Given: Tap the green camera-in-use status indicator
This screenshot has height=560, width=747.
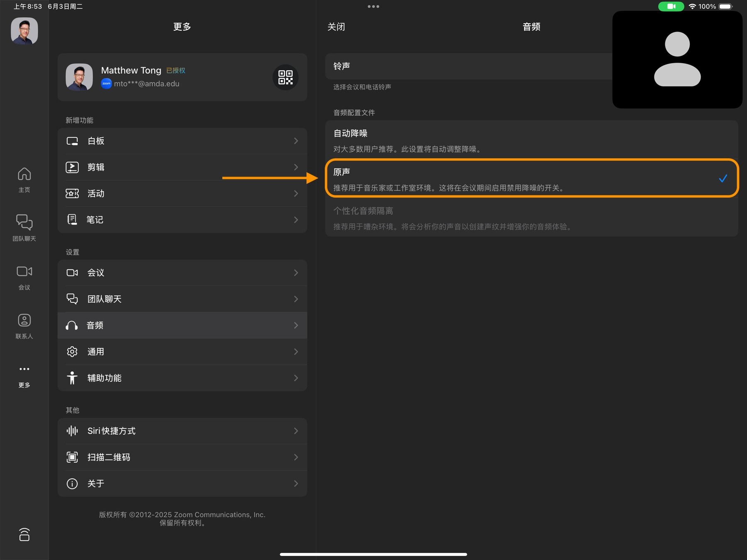Looking at the screenshot, I should coord(671,6).
